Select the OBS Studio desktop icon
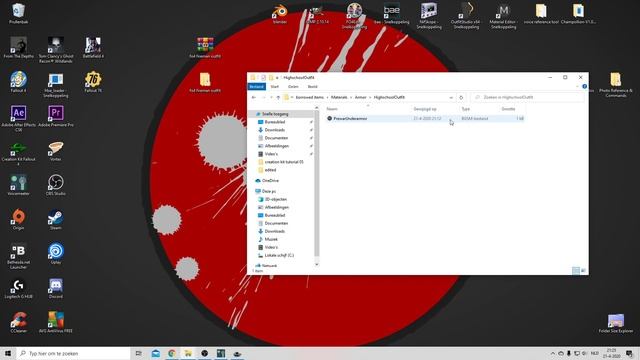This screenshot has height=360, width=640. (56, 185)
